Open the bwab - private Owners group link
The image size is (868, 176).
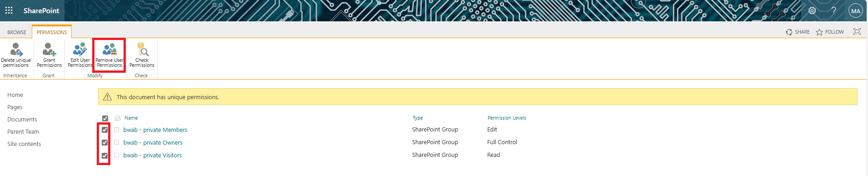coord(153,142)
